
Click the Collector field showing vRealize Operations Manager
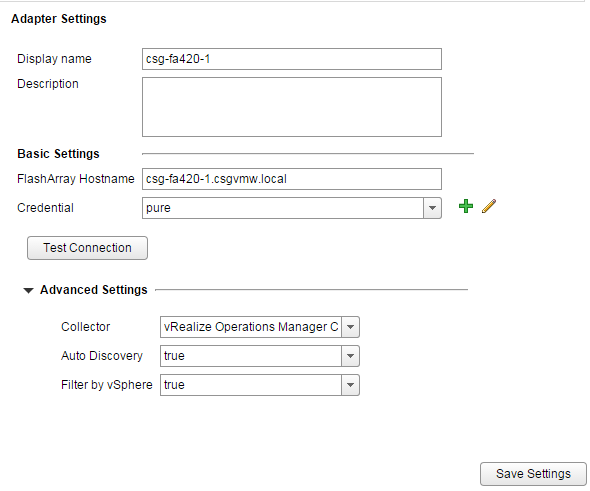[x=251, y=327]
